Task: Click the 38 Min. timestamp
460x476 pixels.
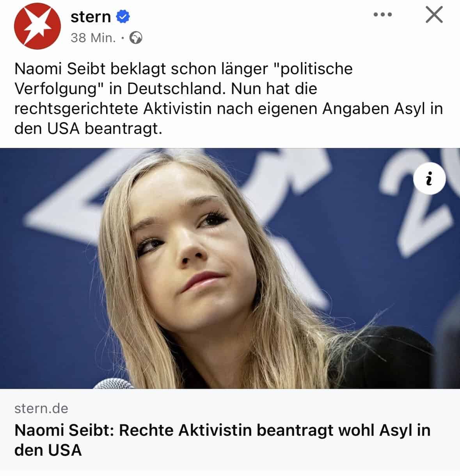Action: (93, 38)
